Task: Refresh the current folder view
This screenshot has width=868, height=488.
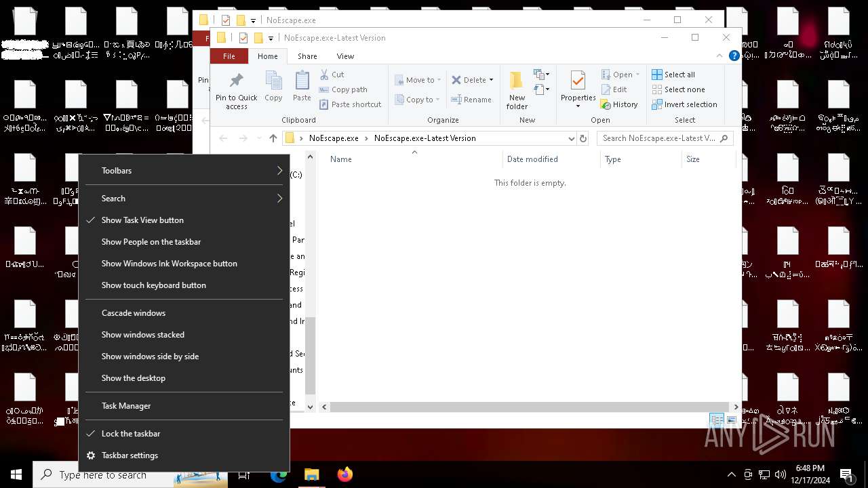Action: coord(583,138)
